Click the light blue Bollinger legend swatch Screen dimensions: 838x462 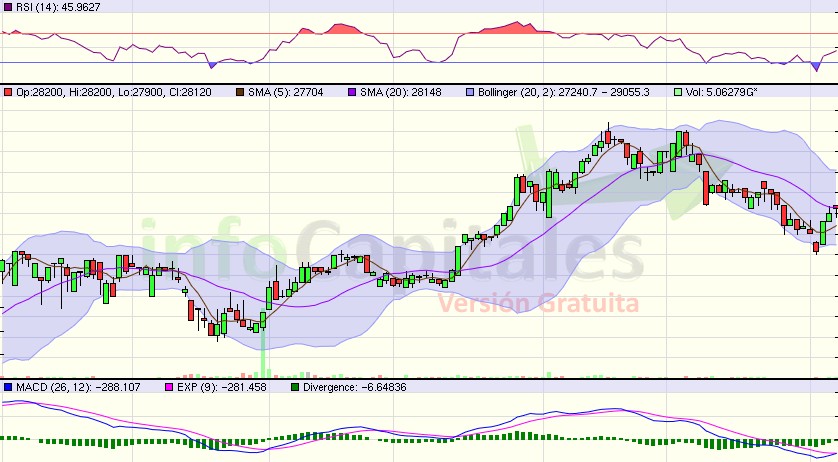point(470,92)
